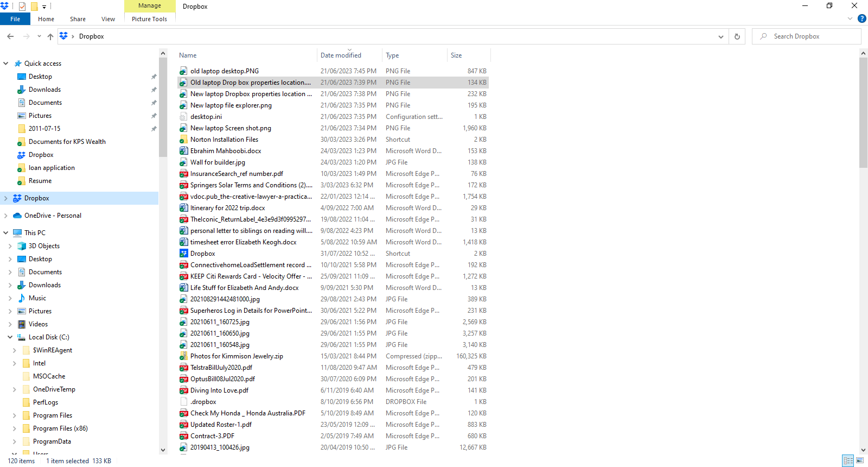Select the MSOCache folder
Screen dimensions: 868x467
49,376
